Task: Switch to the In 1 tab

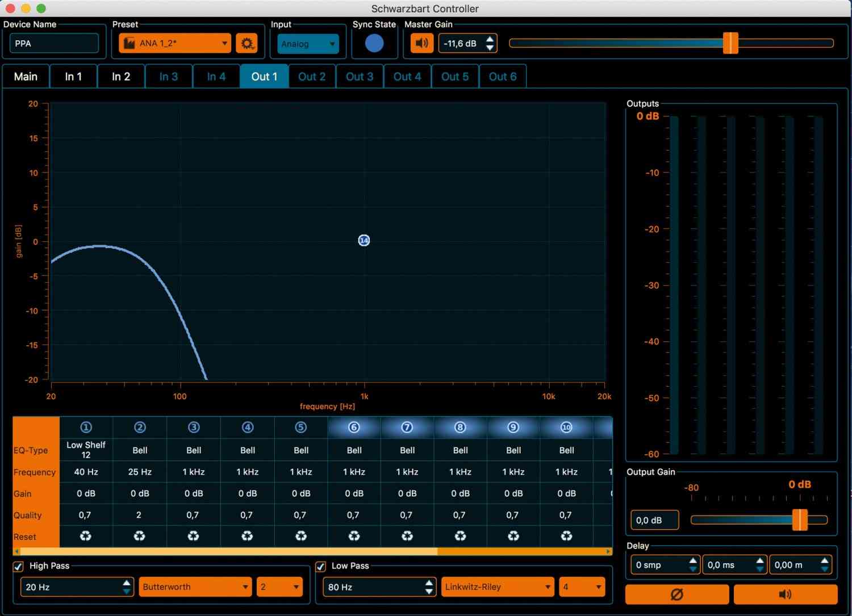Action: pyautogui.click(x=73, y=77)
